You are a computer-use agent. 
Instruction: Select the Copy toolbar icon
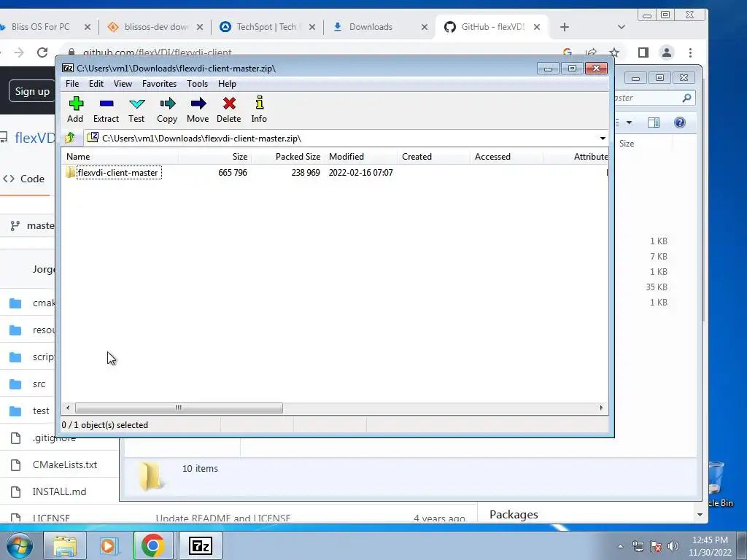(x=167, y=110)
